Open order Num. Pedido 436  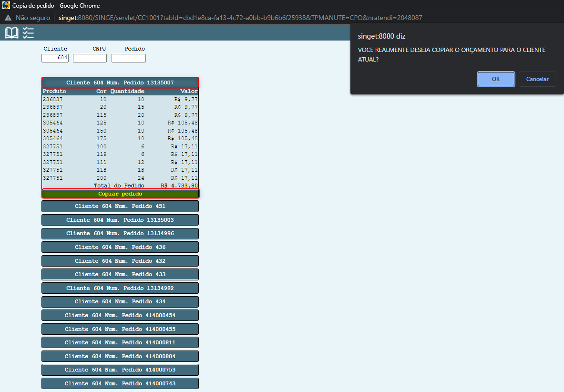pyautogui.click(x=120, y=247)
